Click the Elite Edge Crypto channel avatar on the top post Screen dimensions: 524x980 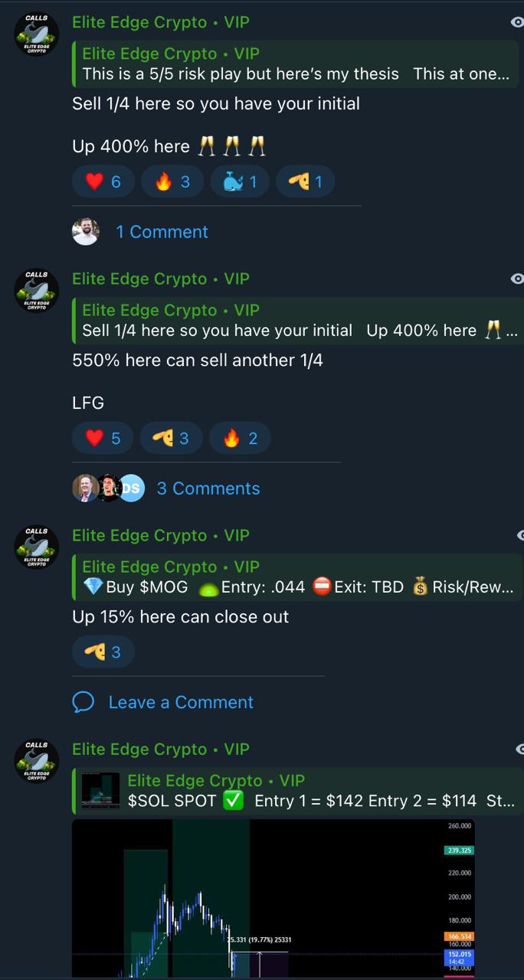[37, 33]
